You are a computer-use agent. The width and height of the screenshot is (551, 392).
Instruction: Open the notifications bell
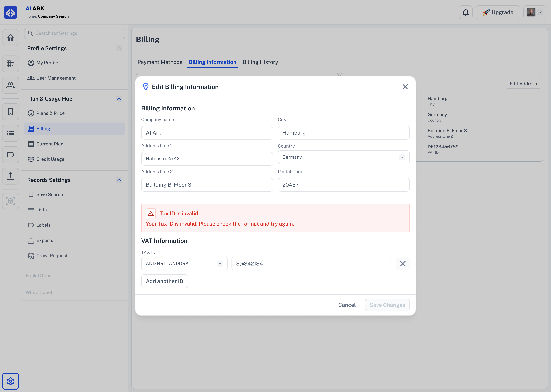pyautogui.click(x=466, y=12)
